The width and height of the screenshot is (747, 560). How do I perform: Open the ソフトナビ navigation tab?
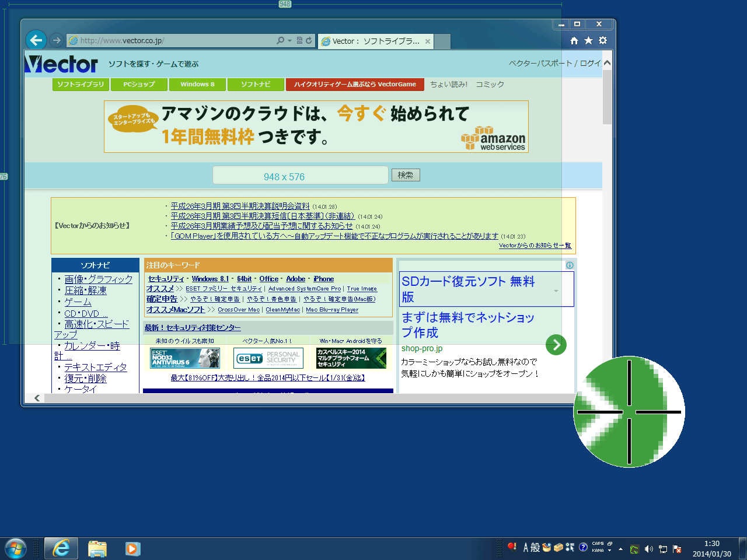256,85
